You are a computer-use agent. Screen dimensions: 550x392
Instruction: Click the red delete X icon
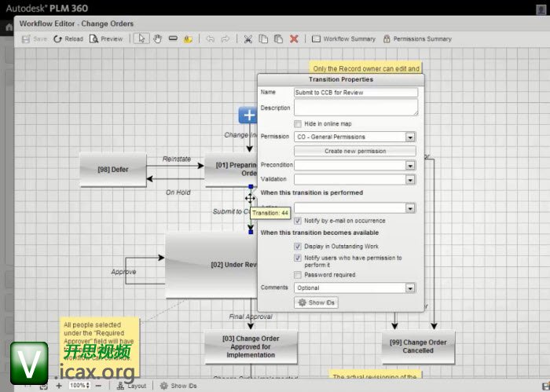(x=294, y=38)
